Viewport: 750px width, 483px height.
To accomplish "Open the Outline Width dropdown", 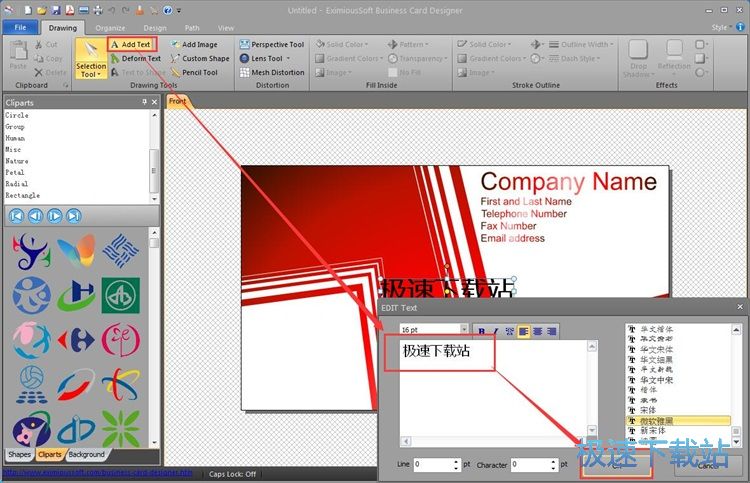I will [581, 44].
